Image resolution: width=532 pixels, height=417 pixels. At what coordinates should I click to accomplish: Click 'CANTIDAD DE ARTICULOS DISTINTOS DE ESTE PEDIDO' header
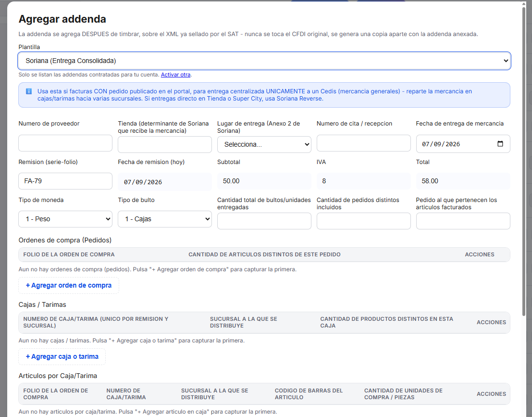(264, 255)
